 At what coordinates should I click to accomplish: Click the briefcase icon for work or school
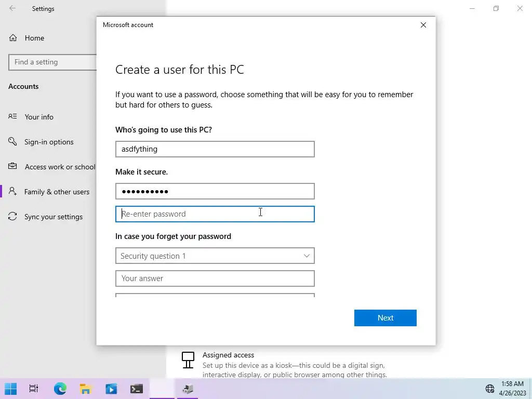point(12,166)
